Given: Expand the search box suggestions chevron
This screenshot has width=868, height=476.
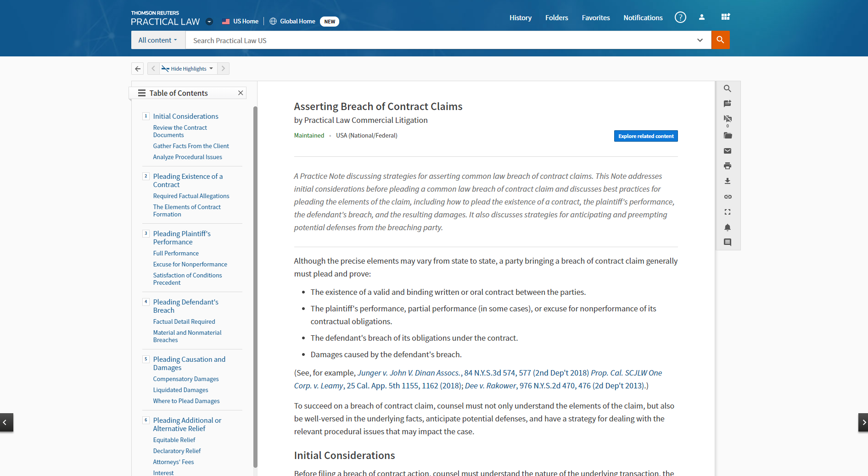Looking at the screenshot, I should (x=700, y=40).
